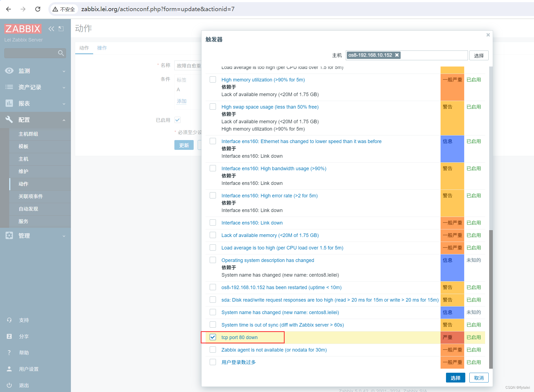The width and height of the screenshot is (534, 392).
Task: Click the 选择 button next to the host field
Action: (x=479, y=55)
